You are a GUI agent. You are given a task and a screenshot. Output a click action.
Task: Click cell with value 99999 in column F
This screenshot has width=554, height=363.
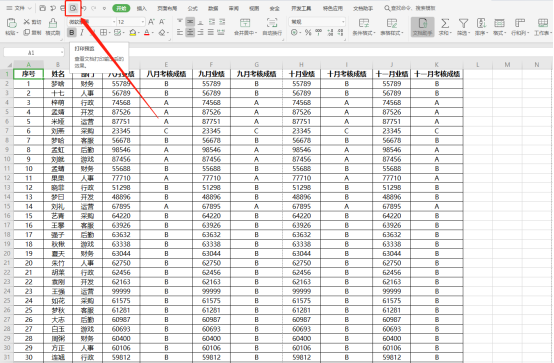(x=211, y=291)
